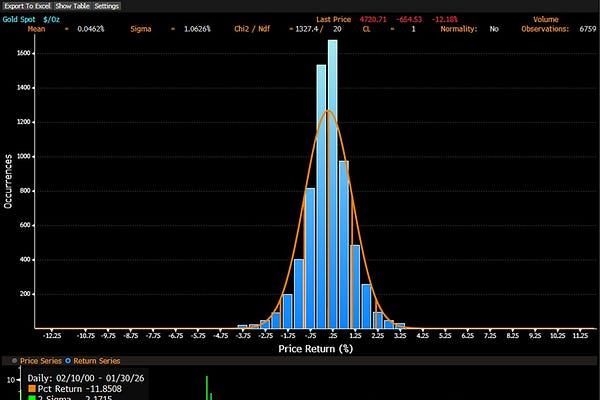Image resolution: width=600 pixels, height=400 pixels.
Task: Click the Volume label
Action: click(x=546, y=19)
